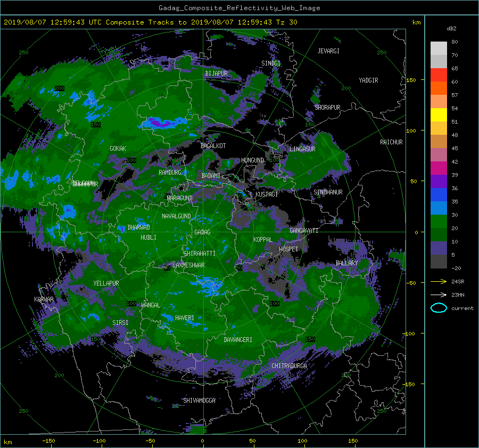Viewport: 479px width, 448px height.
Task: Click the 'current' legend label
Action: point(463,308)
